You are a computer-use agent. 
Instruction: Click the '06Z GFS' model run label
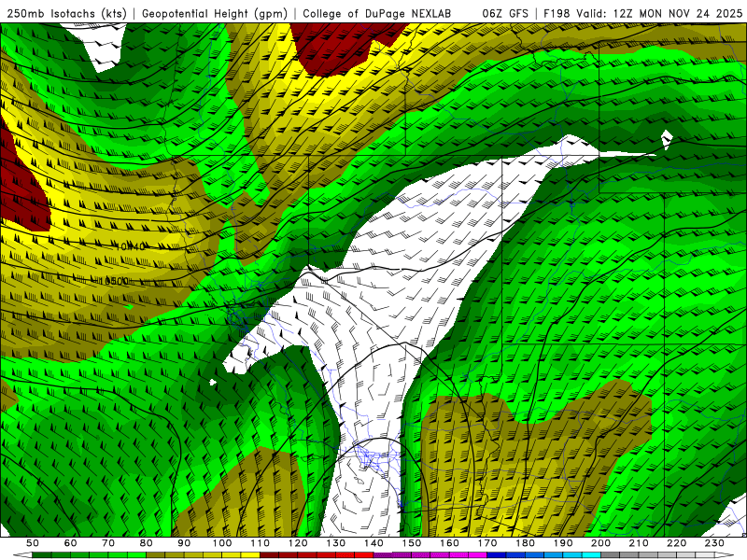(x=505, y=13)
